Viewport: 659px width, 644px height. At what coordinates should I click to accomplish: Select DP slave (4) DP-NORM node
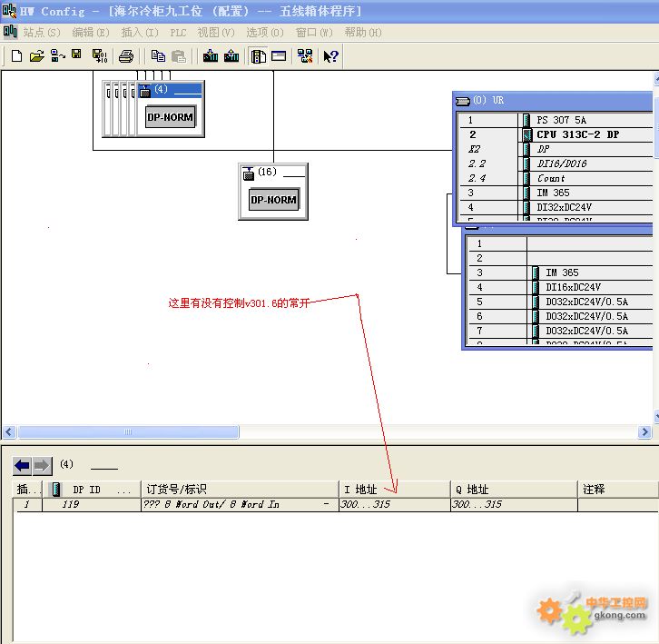click(171, 109)
